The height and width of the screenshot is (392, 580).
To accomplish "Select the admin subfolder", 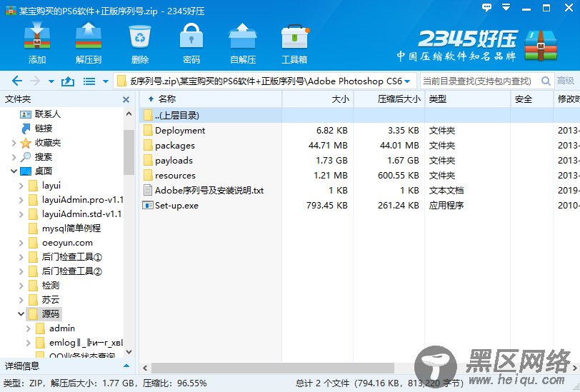I will pyautogui.click(x=61, y=328).
